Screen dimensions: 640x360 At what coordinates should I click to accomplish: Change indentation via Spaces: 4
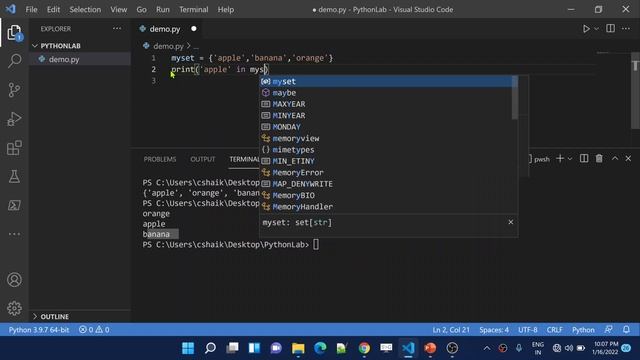coord(494,329)
